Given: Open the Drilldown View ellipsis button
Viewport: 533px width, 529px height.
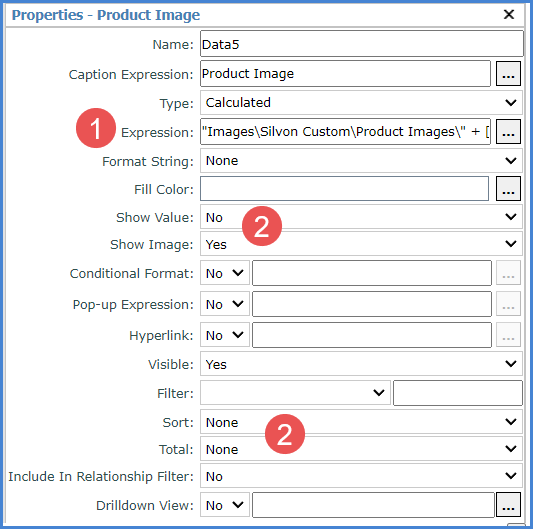Looking at the screenshot, I should pos(508,505).
